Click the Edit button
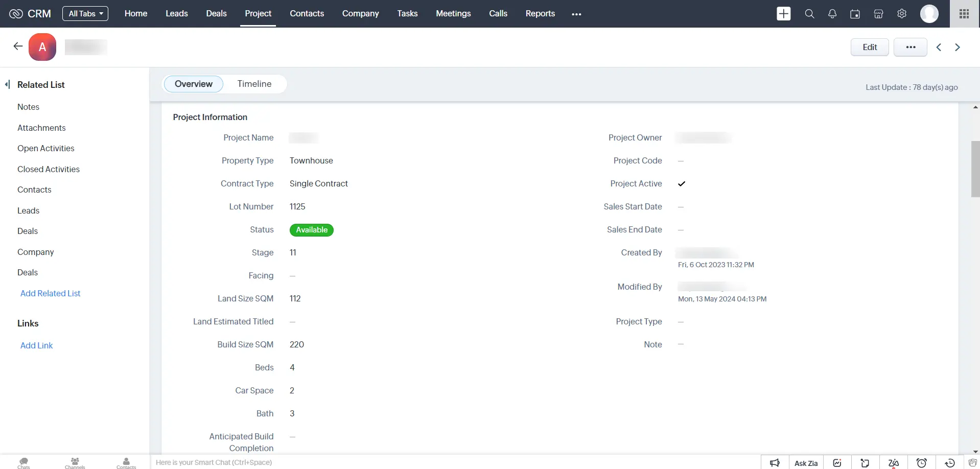 coord(869,47)
